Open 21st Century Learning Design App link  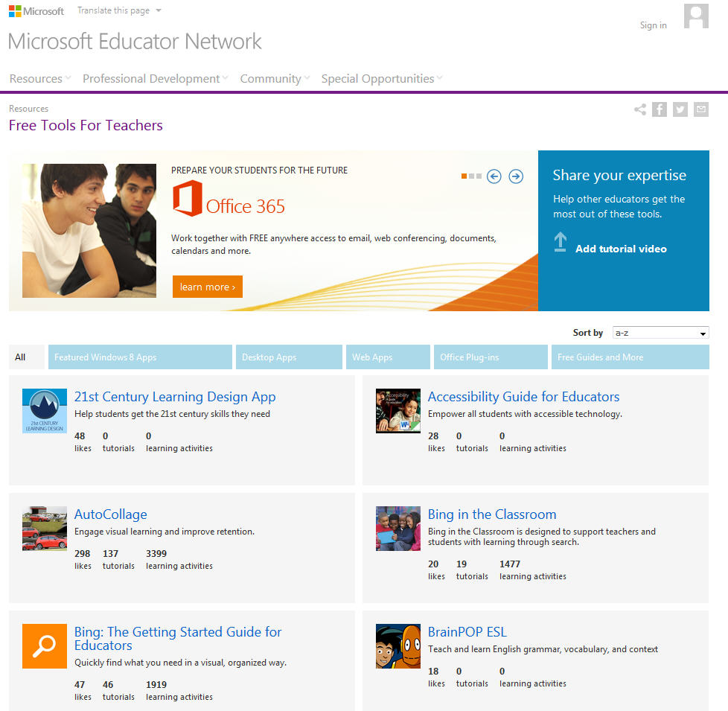(175, 397)
